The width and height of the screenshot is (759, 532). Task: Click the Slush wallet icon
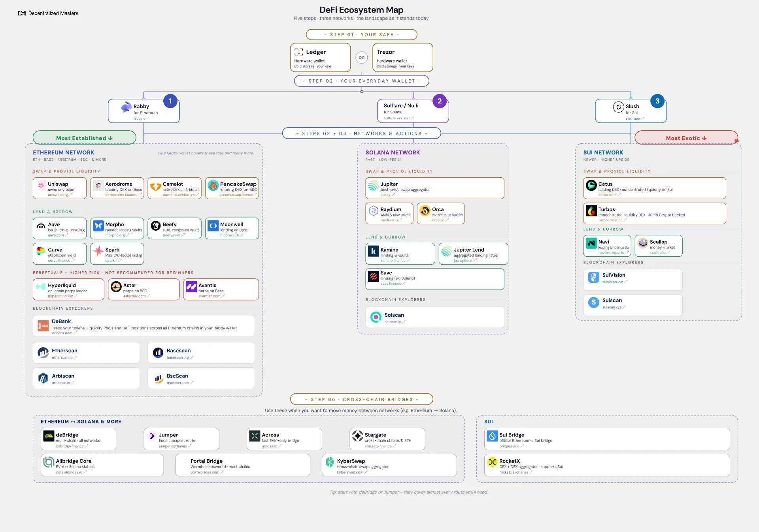(619, 107)
